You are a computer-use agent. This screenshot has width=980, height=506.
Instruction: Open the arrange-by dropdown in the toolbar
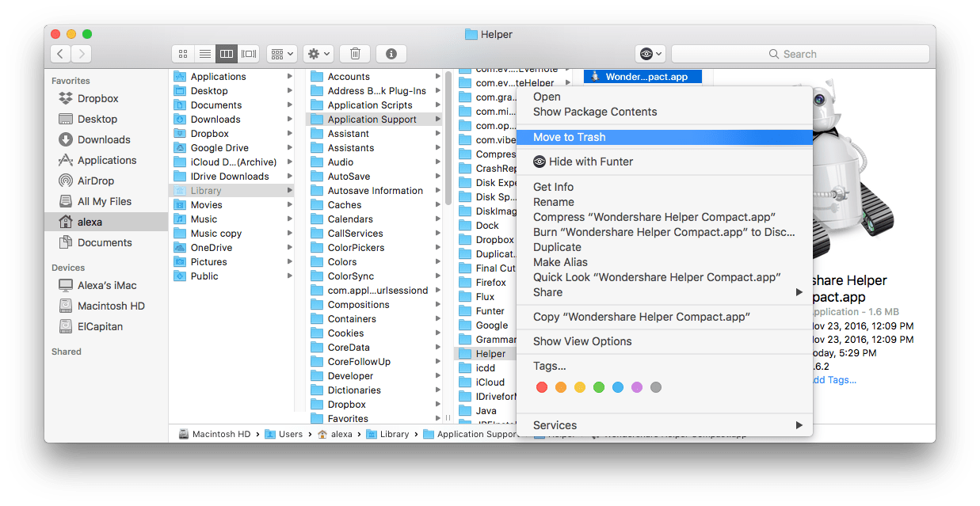click(280, 53)
